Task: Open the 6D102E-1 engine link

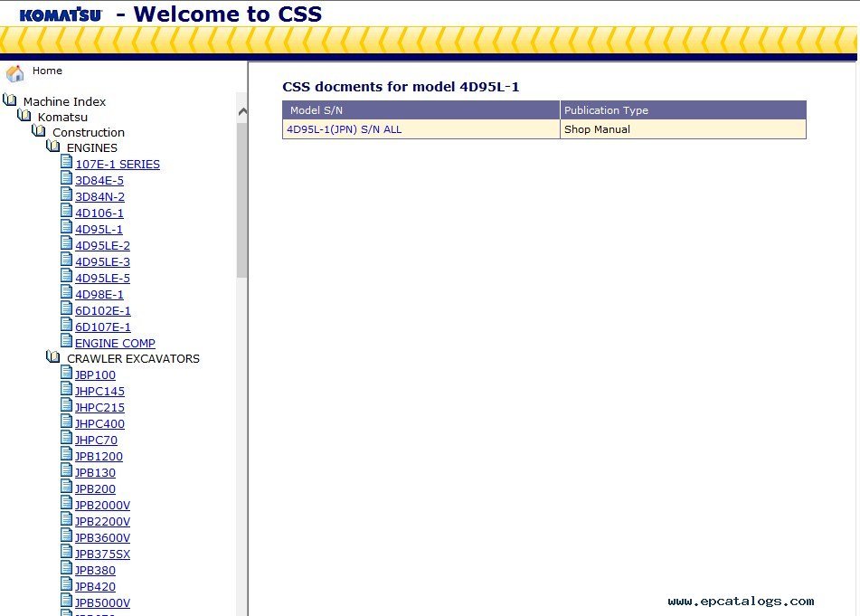Action: [x=103, y=310]
